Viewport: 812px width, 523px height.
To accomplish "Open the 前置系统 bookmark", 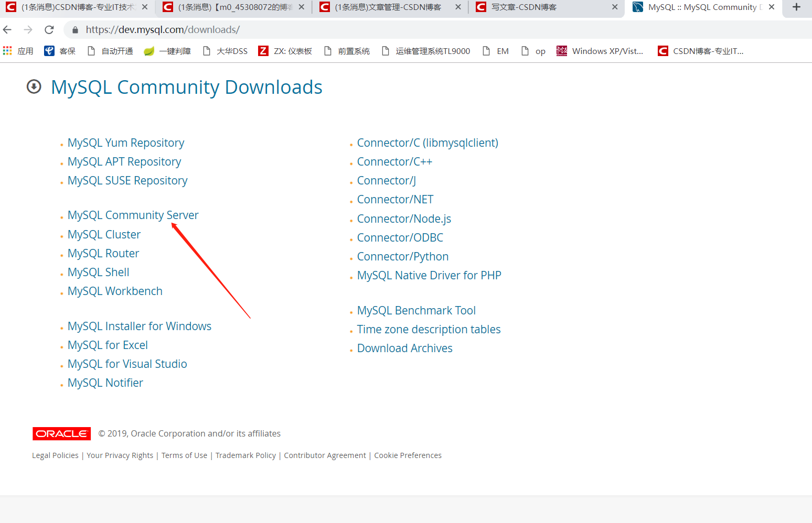I will pyautogui.click(x=347, y=51).
